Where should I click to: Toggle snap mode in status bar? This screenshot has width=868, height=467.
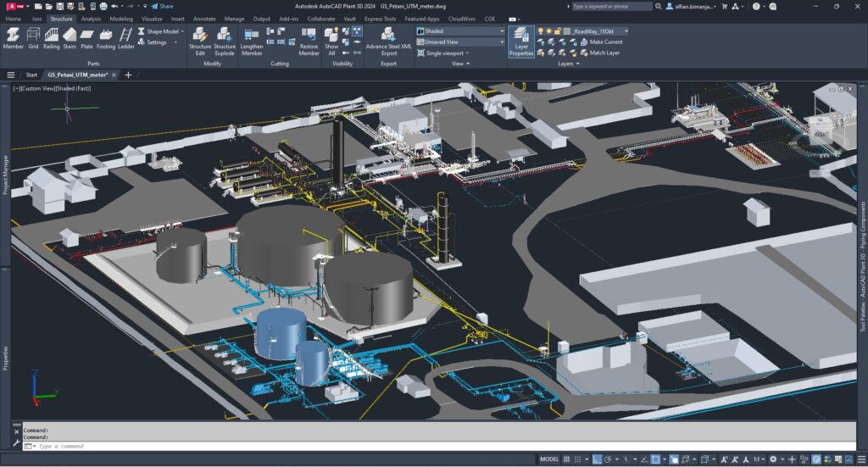[578, 459]
